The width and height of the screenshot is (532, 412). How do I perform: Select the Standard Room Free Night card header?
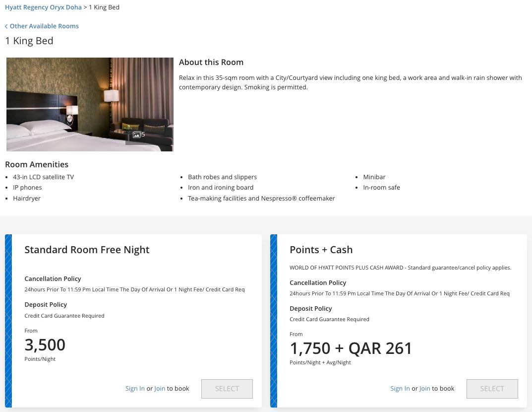[87, 250]
